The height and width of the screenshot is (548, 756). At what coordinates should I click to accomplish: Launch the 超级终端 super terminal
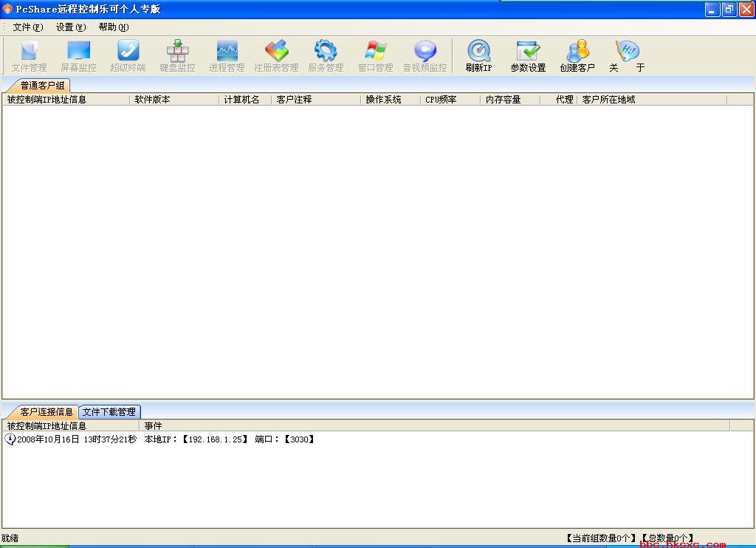click(128, 55)
